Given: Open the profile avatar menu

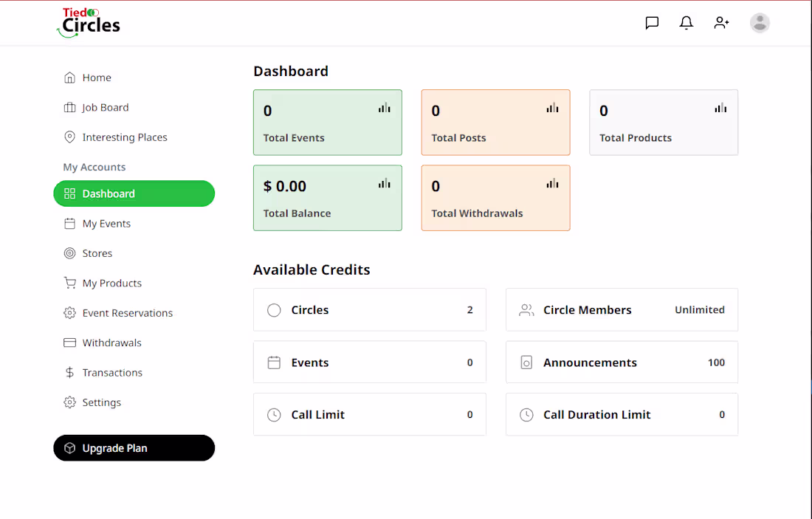Looking at the screenshot, I should 760,23.
